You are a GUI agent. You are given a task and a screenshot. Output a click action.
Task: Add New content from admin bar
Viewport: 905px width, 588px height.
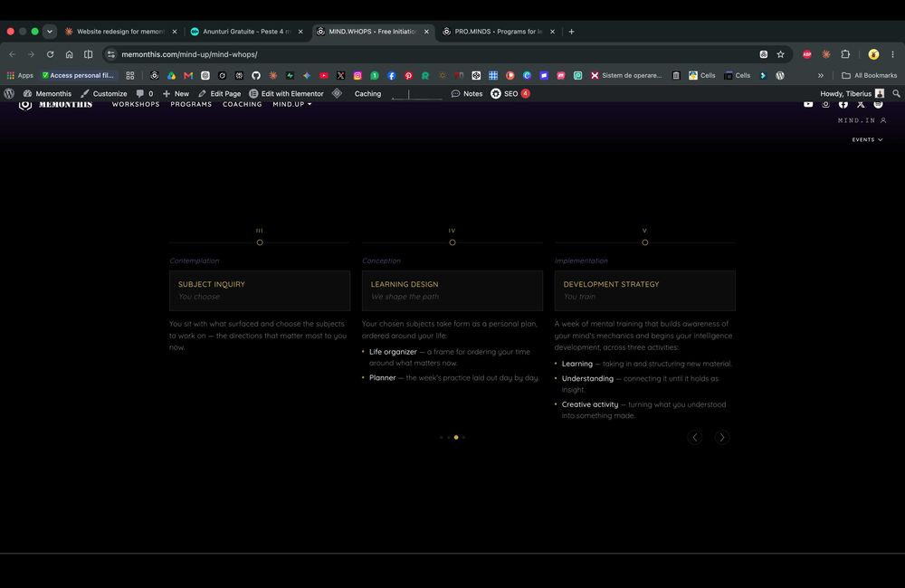click(x=176, y=93)
